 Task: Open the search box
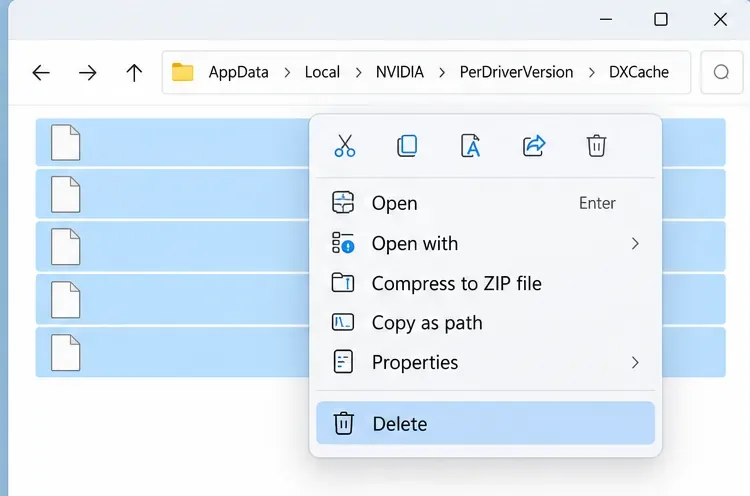[x=721, y=72]
